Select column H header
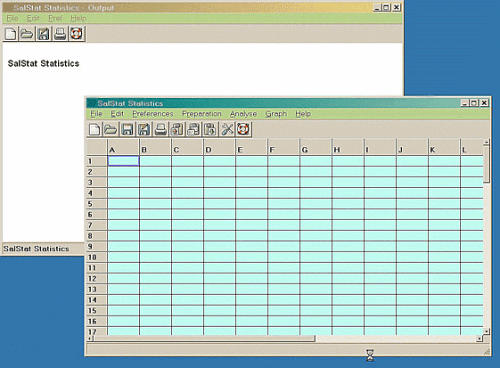Image resolution: width=500 pixels, height=368 pixels. (x=348, y=147)
